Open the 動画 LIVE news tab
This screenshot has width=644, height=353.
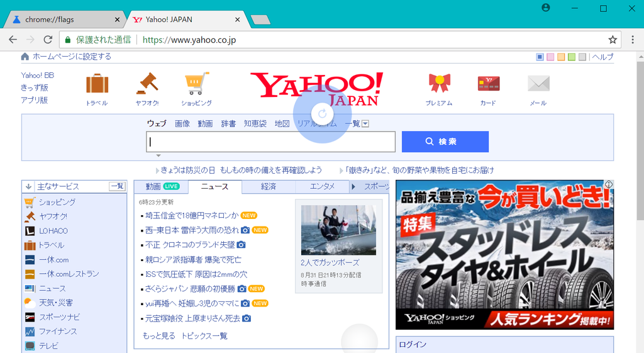pos(162,187)
